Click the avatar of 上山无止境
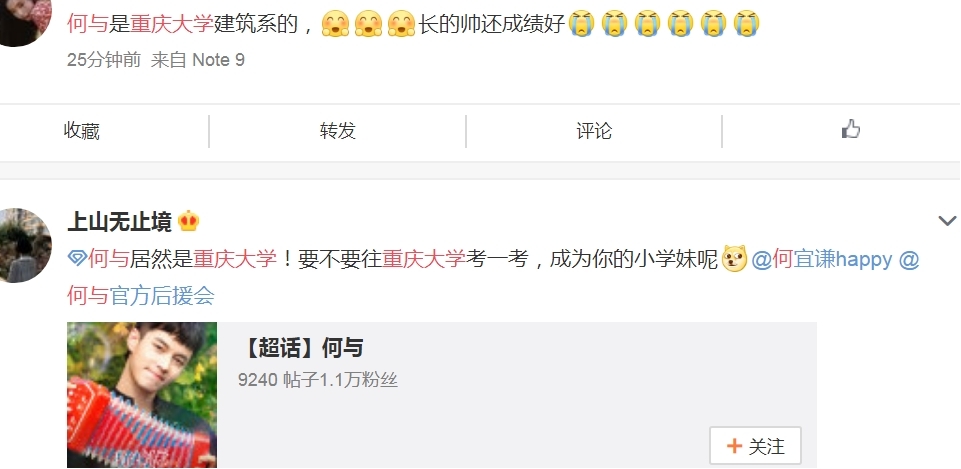Viewport: 961px width, 469px height. (x=25, y=245)
